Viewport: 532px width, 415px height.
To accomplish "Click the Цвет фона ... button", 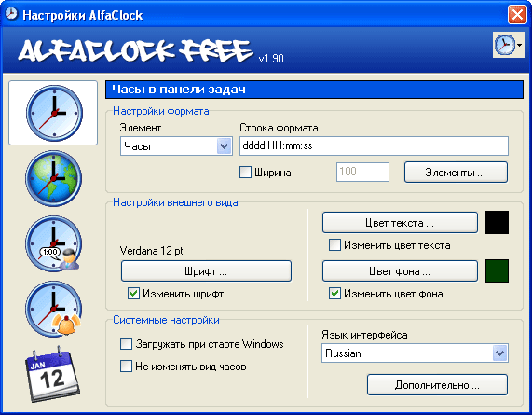I will [x=400, y=271].
